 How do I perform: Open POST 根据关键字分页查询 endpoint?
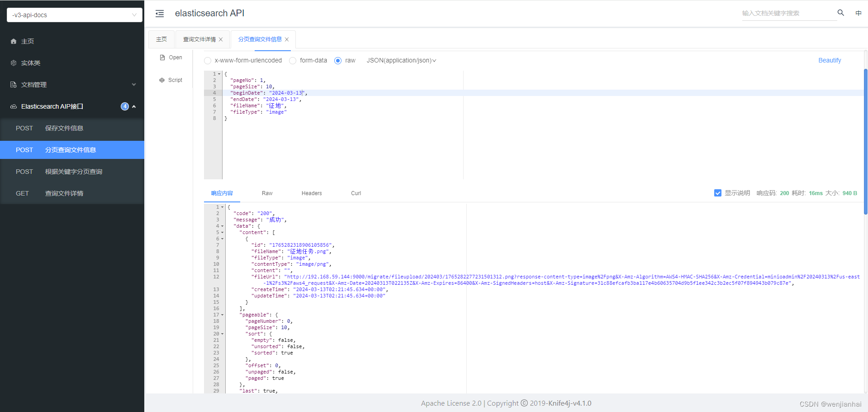click(72, 172)
